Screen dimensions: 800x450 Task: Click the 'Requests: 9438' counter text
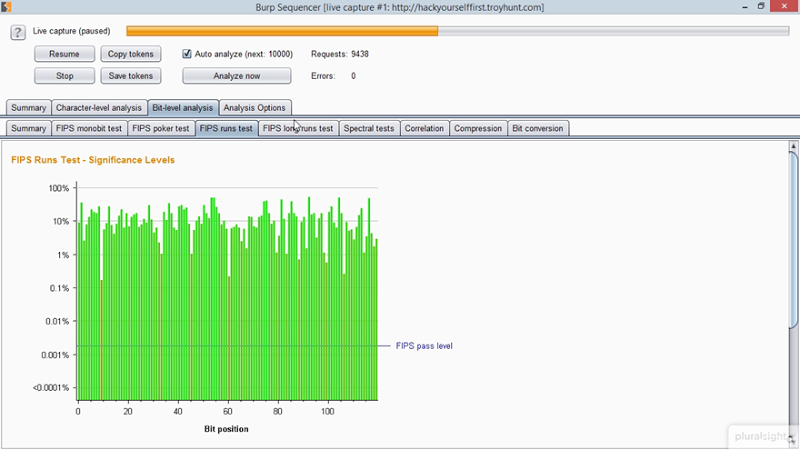tap(340, 54)
